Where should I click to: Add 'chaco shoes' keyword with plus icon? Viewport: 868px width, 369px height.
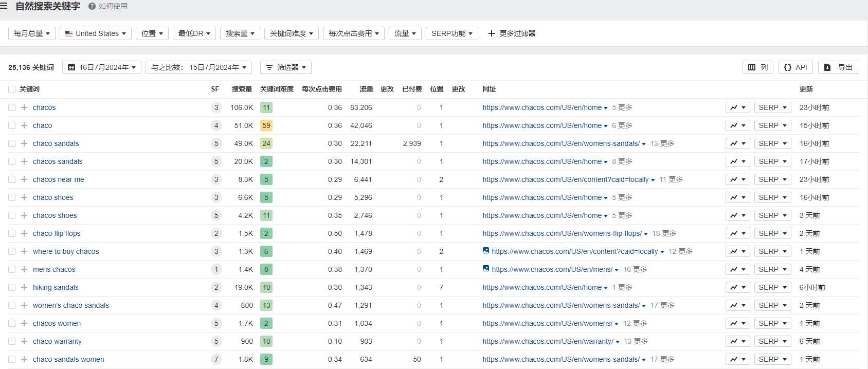24,197
